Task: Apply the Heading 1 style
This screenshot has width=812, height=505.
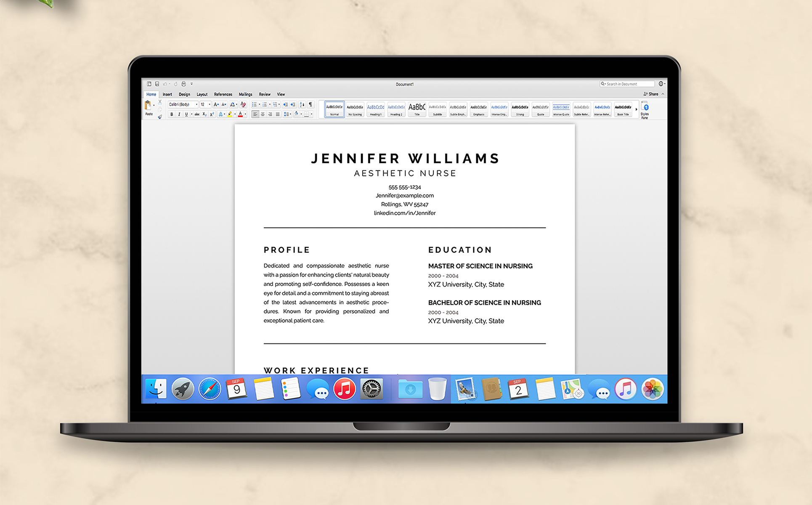Action: coord(375,109)
